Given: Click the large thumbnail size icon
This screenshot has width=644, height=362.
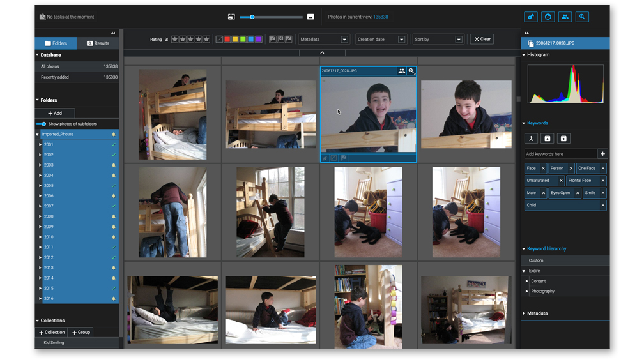Looking at the screenshot, I should [x=310, y=17].
